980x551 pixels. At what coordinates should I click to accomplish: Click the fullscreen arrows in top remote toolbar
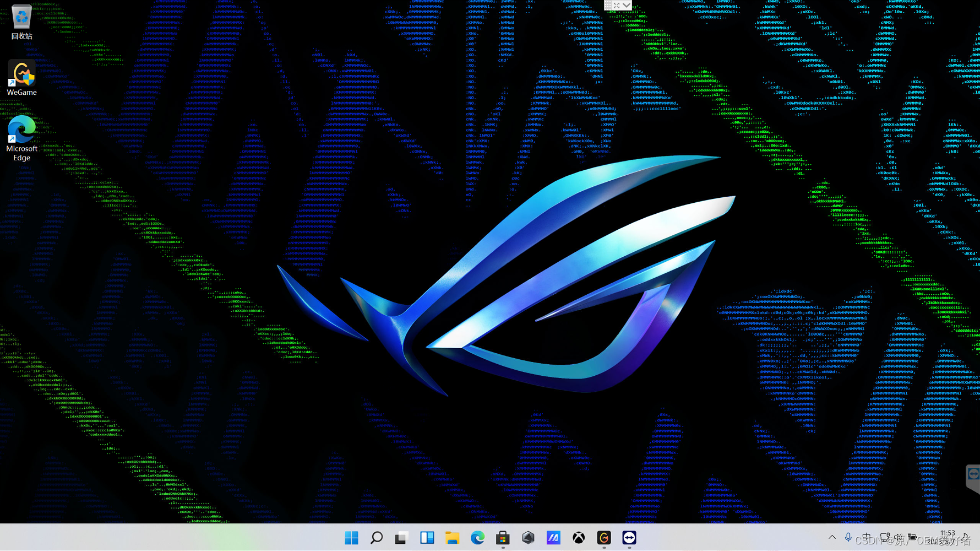tap(617, 5)
